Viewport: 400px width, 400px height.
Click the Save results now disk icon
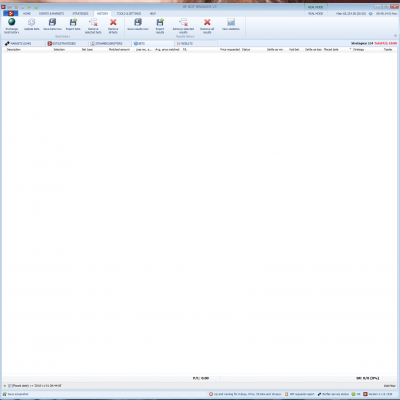[x=138, y=22]
